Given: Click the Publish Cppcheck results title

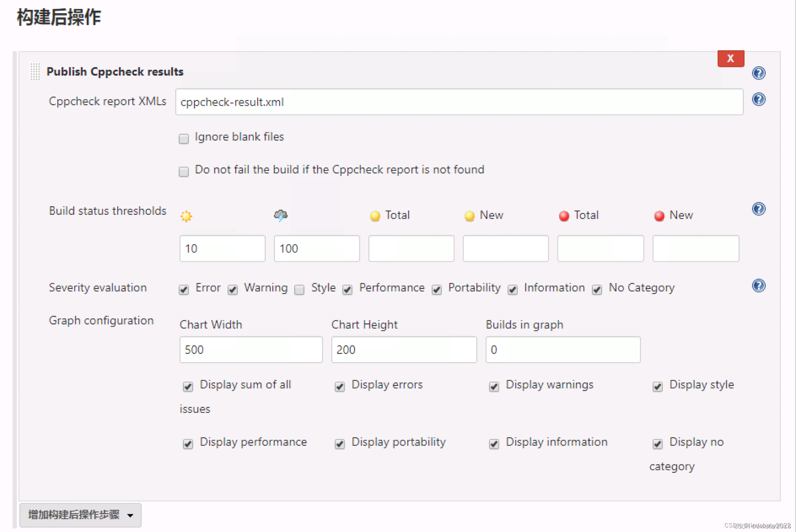Looking at the screenshot, I should [115, 71].
